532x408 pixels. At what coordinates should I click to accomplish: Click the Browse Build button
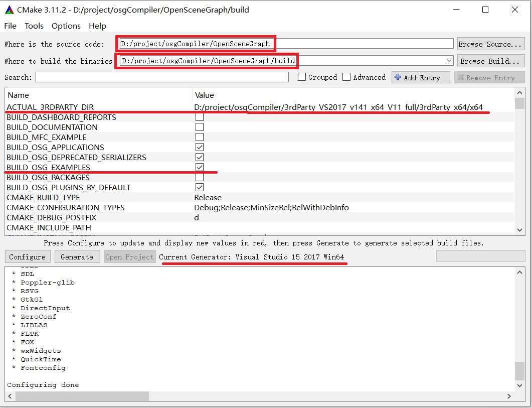point(490,61)
